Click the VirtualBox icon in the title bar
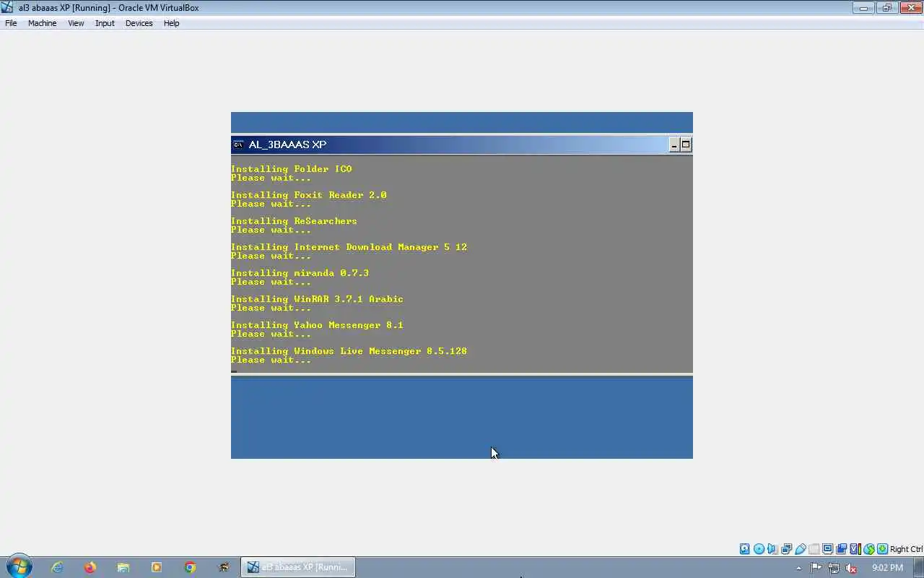 point(8,8)
